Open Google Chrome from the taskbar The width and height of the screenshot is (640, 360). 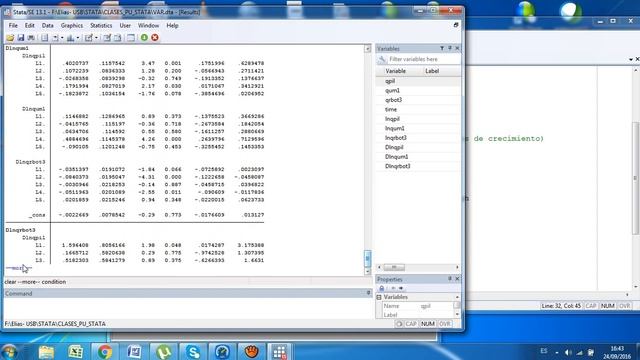pos(105,352)
